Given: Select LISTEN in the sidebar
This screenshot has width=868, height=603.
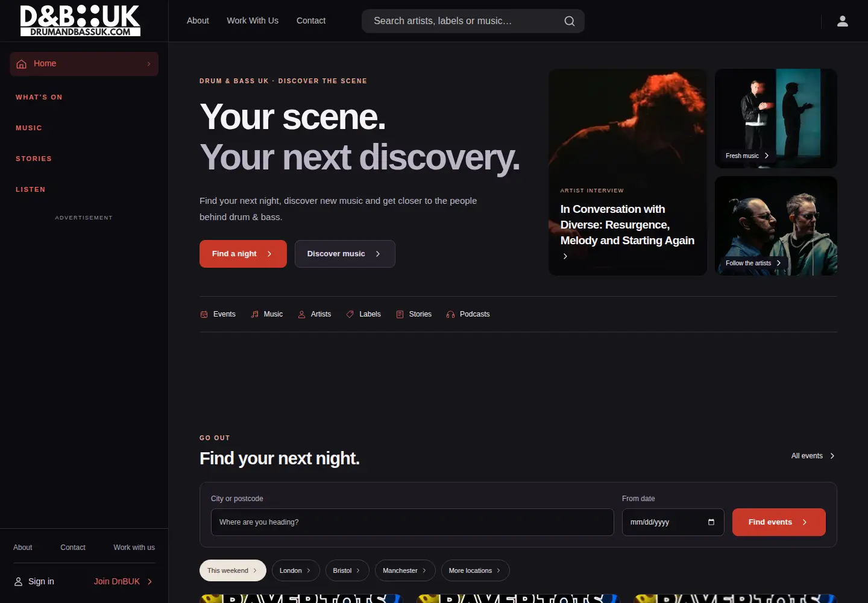Looking at the screenshot, I should 31,189.
